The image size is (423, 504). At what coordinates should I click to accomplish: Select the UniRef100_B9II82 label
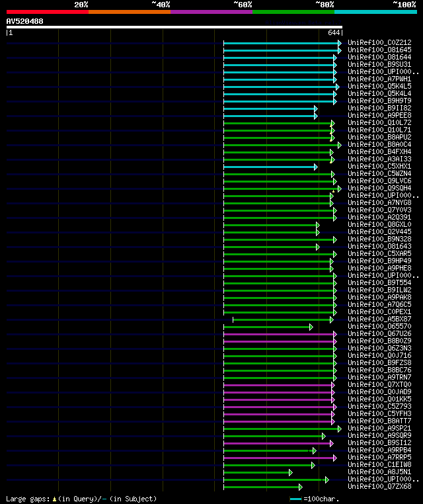tap(379, 108)
